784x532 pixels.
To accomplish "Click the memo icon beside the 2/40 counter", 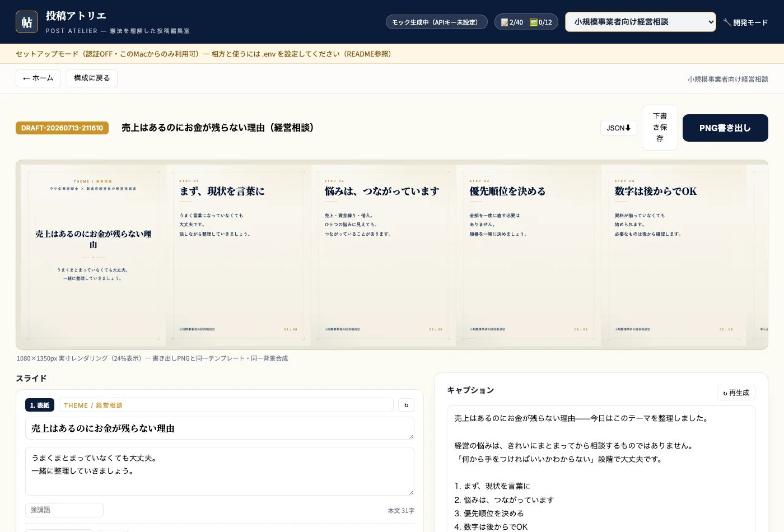I will click(505, 22).
